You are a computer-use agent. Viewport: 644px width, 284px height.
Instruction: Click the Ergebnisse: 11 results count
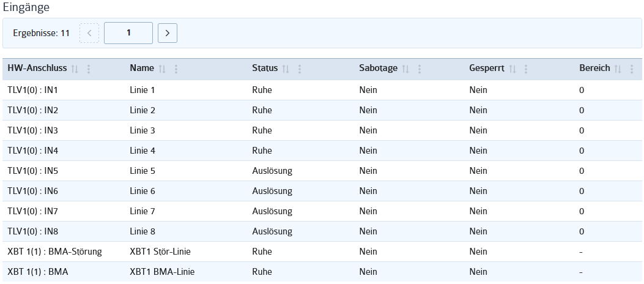(41, 33)
